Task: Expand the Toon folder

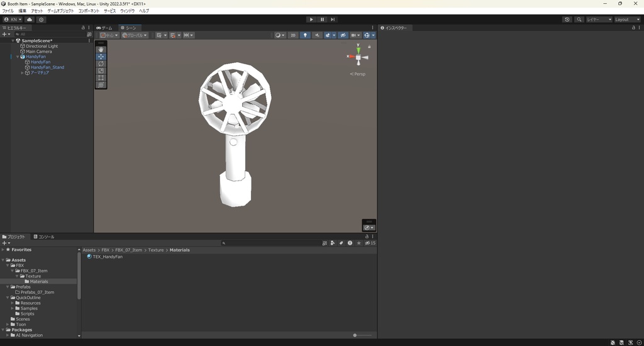Action: [8, 325]
